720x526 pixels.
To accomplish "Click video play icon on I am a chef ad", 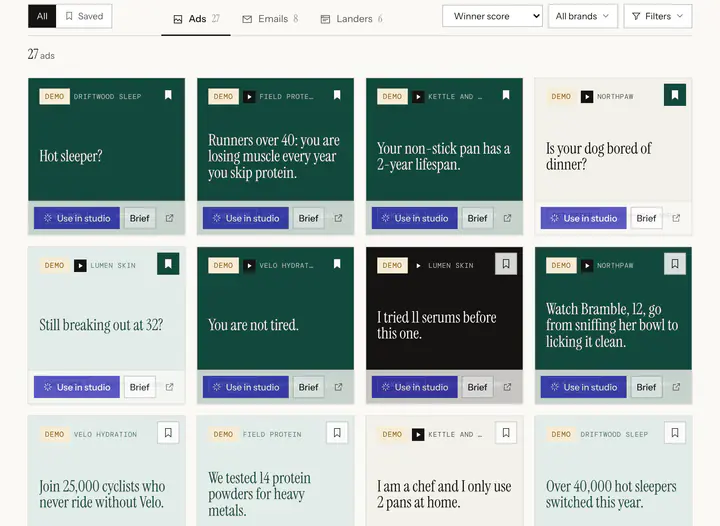I will 418,434.
